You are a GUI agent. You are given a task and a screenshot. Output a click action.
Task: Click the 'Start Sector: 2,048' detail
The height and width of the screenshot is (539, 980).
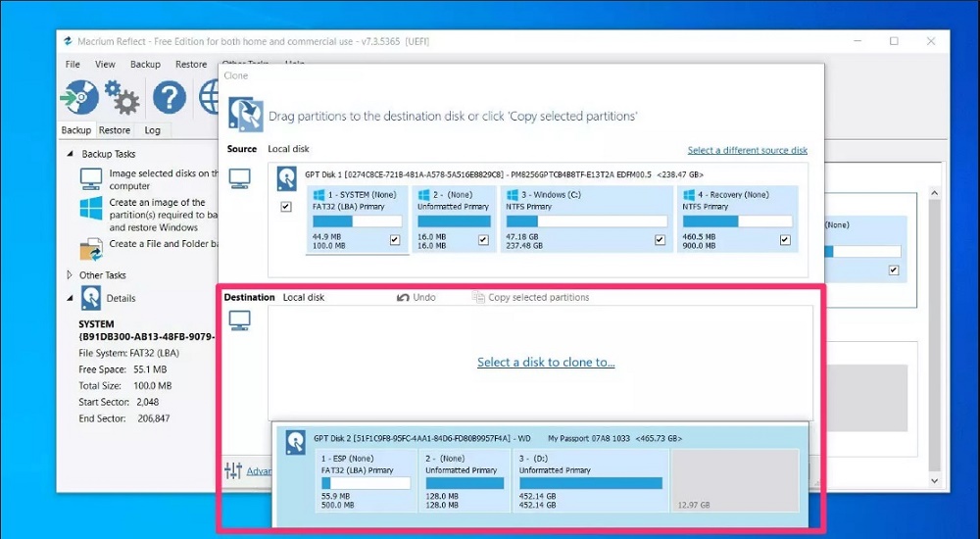pos(119,402)
